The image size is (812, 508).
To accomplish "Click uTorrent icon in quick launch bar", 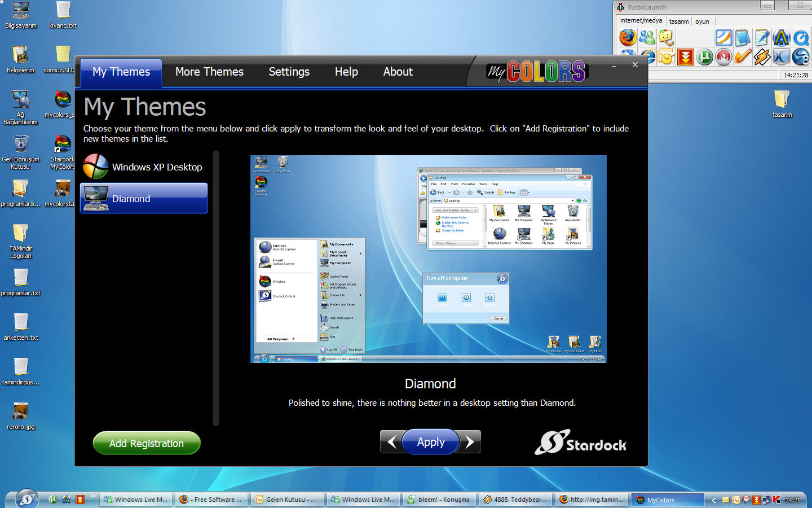I will click(53, 500).
